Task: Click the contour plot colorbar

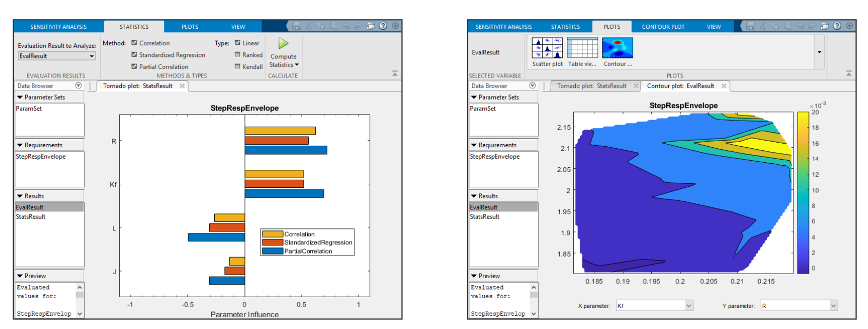Action: pyautogui.click(x=803, y=192)
